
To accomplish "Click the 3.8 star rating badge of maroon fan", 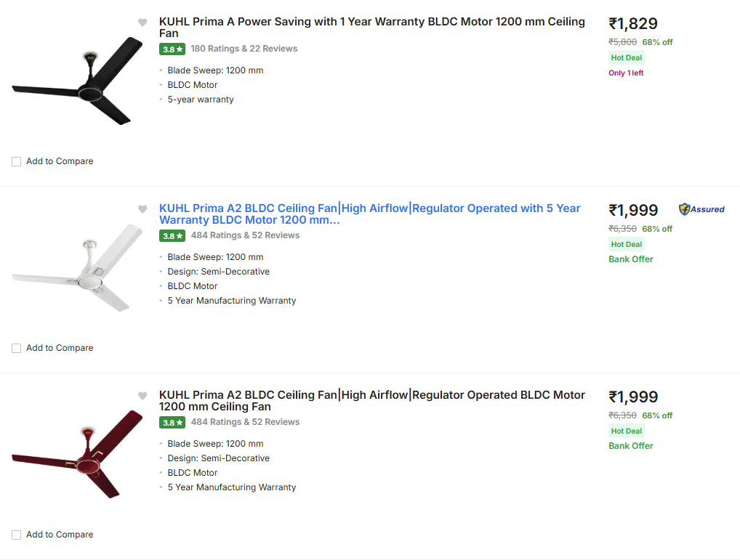I will click(x=172, y=422).
